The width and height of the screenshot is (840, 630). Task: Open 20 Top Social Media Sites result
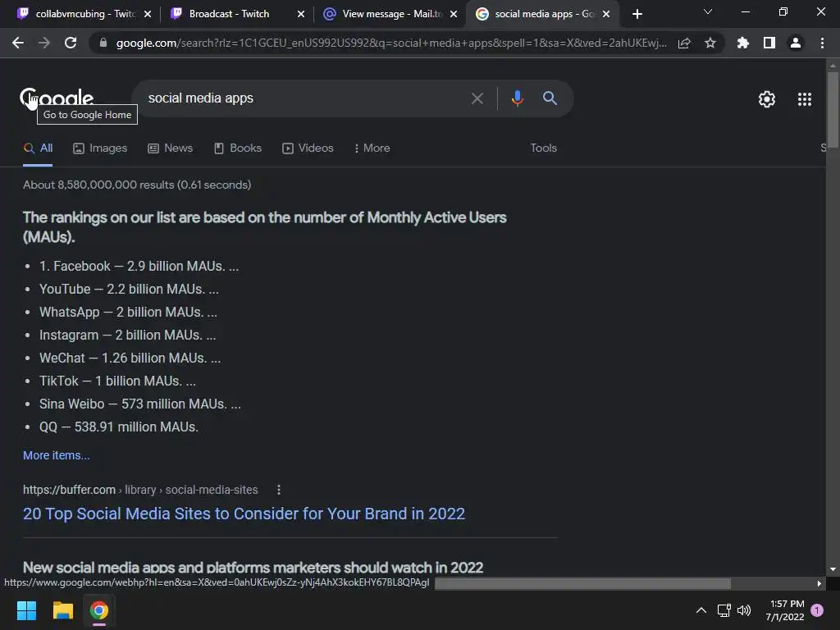coord(244,514)
